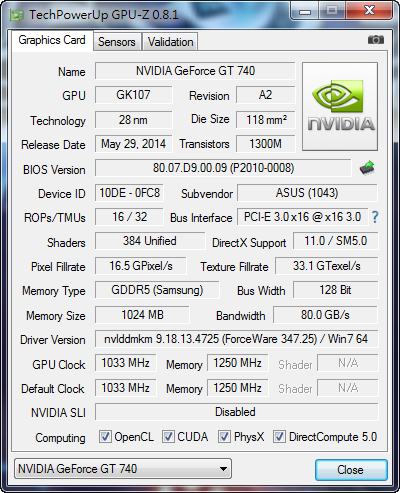Click the Bus Interface PCI-E 3.0 field
Viewport: 400px width, 493px height.
tap(303, 217)
